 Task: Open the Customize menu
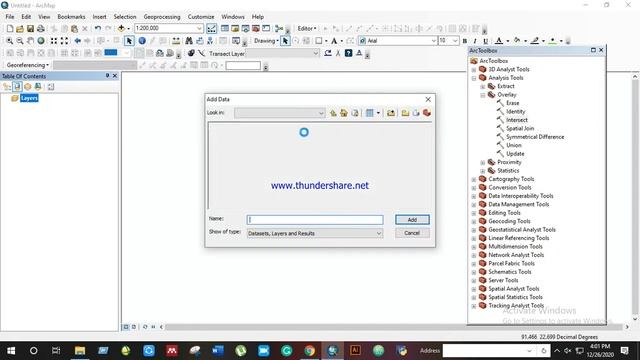[x=201, y=17]
